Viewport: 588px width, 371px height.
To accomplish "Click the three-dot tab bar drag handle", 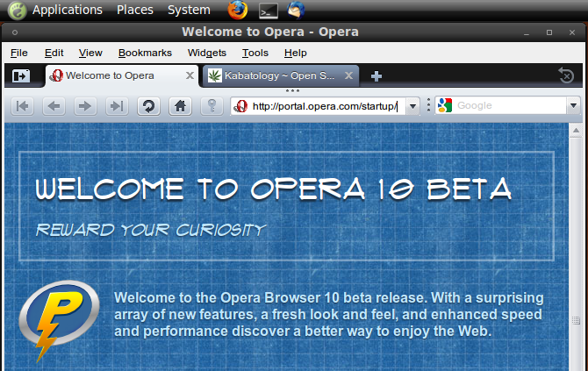I will tap(292, 90).
